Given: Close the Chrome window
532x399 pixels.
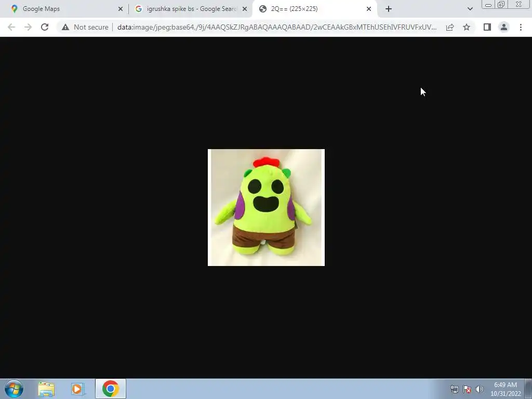Looking at the screenshot, I should pyautogui.click(x=519, y=4).
